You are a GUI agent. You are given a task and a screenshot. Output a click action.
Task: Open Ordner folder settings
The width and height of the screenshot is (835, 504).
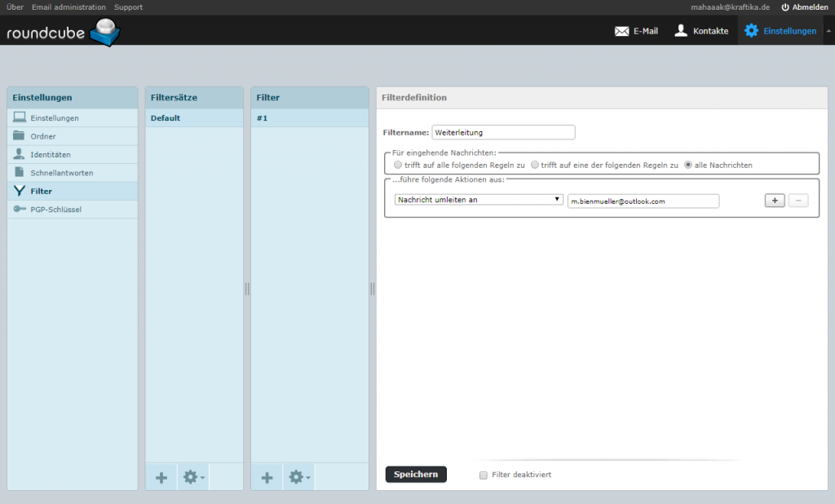pos(43,136)
